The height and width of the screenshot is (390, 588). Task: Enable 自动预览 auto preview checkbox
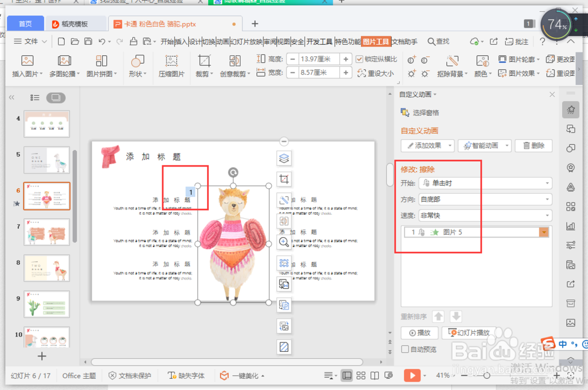tap(405, 349)
